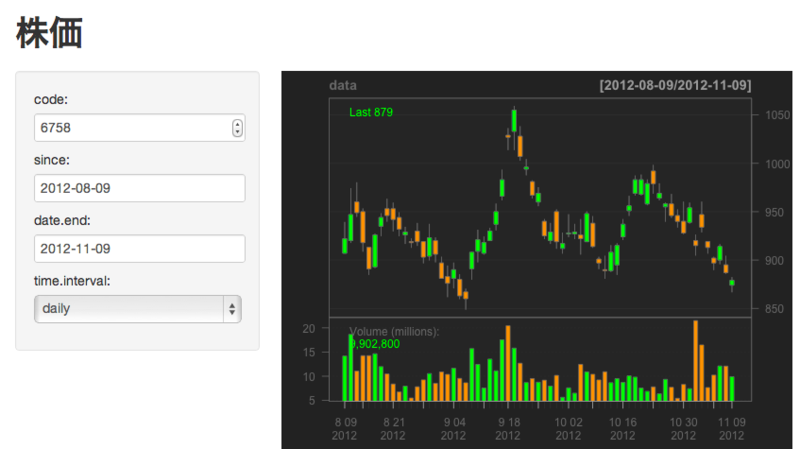Open the time.interval dropdown showing daily

[138, 309]
